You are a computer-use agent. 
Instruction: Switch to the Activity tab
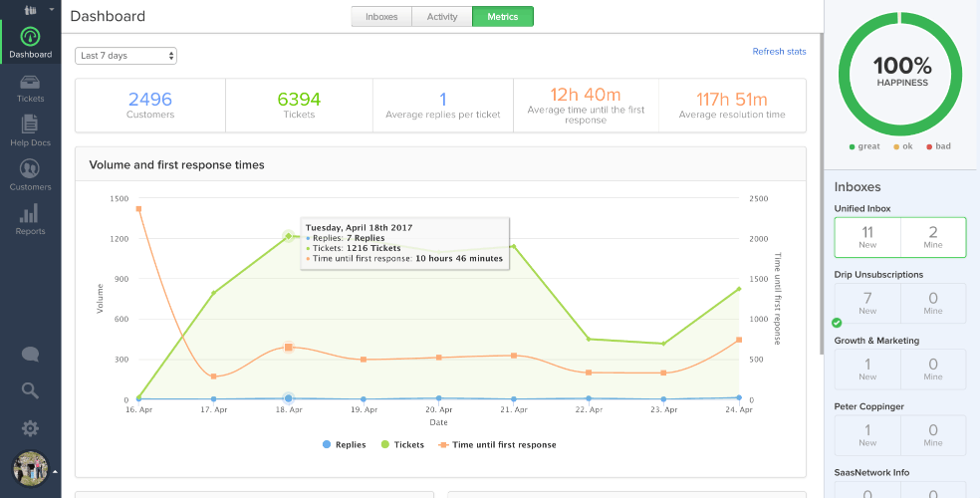(442, 17)
